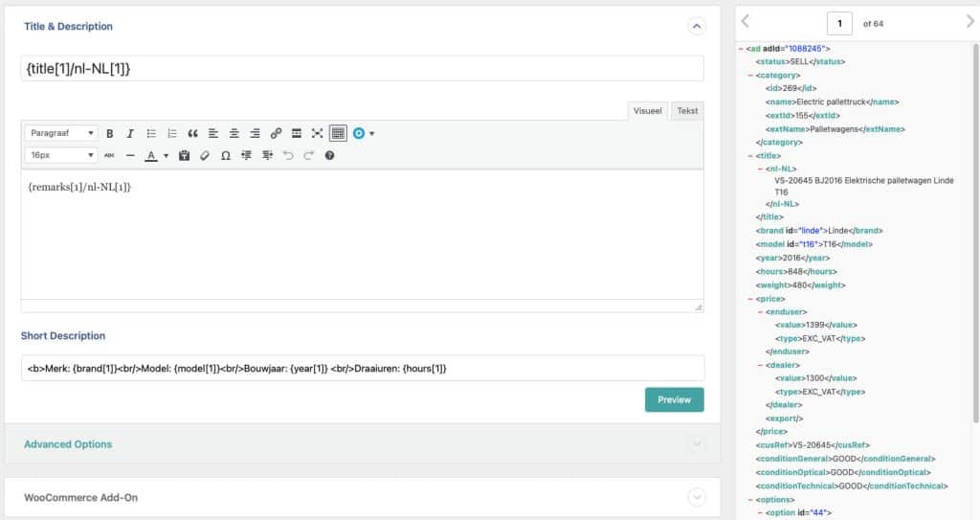Click the year 2016 XML element
Viewport: 980px width, 520px height.
tap(792, 259)
